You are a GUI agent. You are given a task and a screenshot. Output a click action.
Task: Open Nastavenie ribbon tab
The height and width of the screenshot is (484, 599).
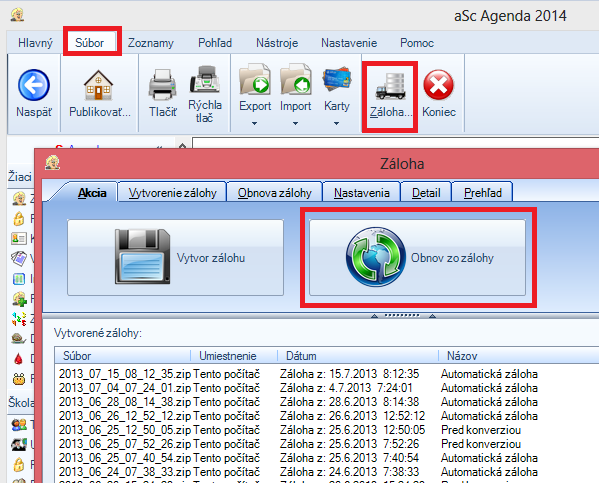(349, 43)
